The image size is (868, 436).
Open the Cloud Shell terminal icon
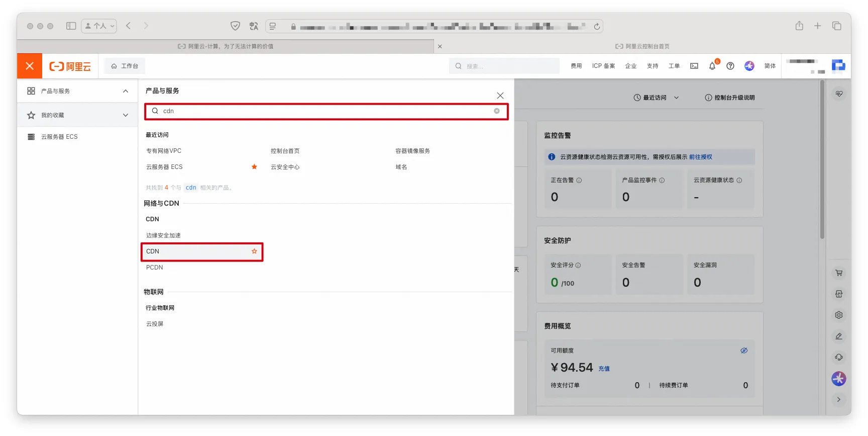[x=694, y=66]
